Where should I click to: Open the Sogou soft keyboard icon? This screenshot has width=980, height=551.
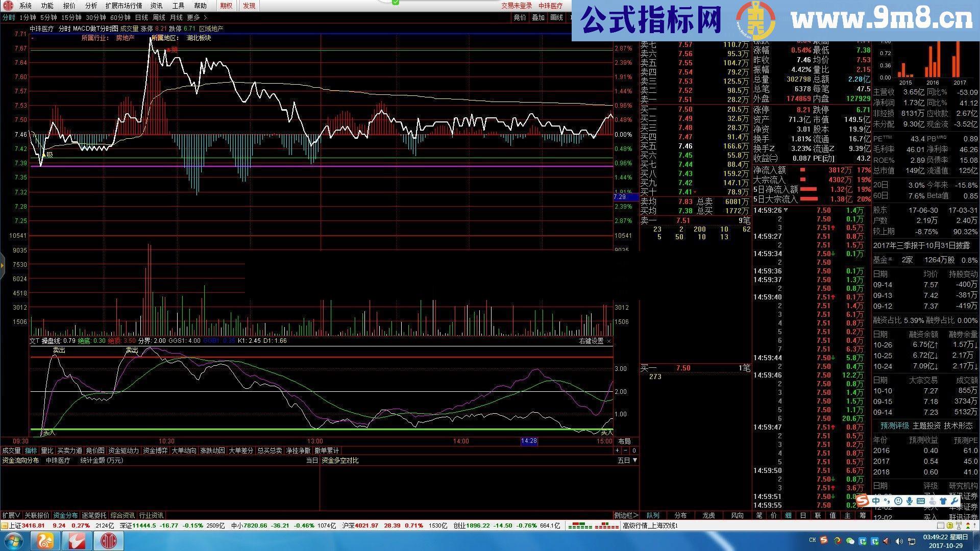coord(921,501)
